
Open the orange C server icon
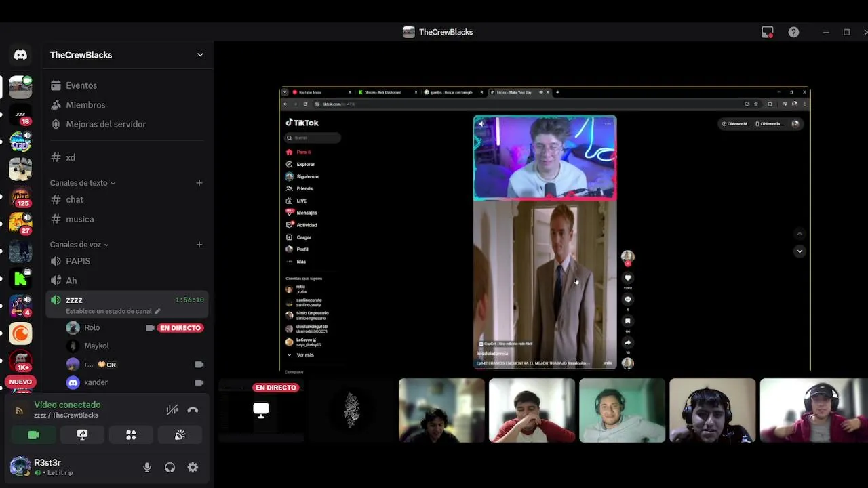20,333
